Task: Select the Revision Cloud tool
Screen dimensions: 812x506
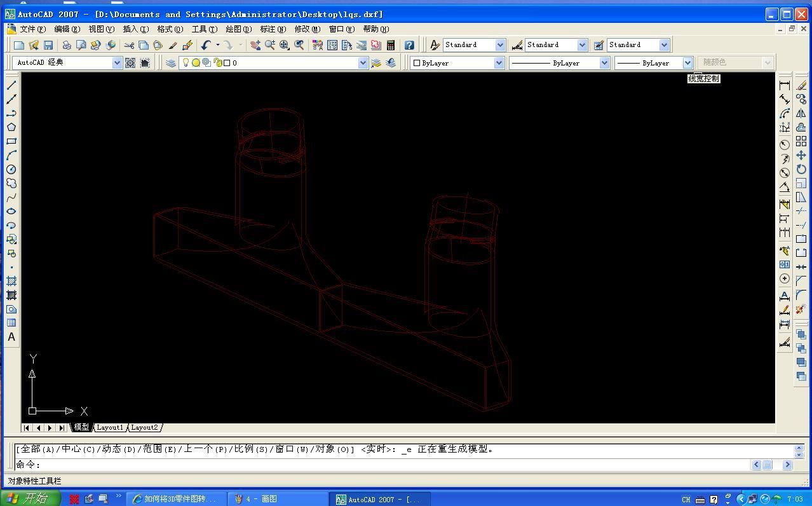Action: click(11, 183)
